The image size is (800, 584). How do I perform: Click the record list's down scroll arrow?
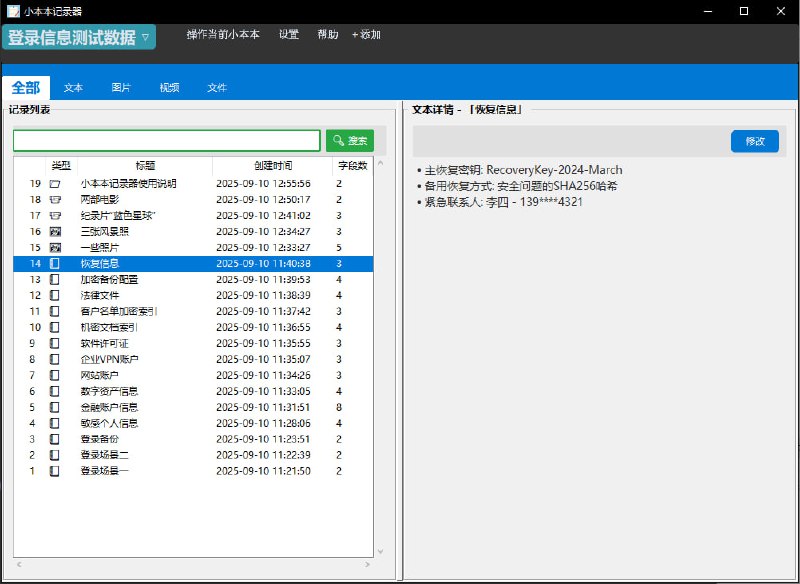click(x=379, y=550)
